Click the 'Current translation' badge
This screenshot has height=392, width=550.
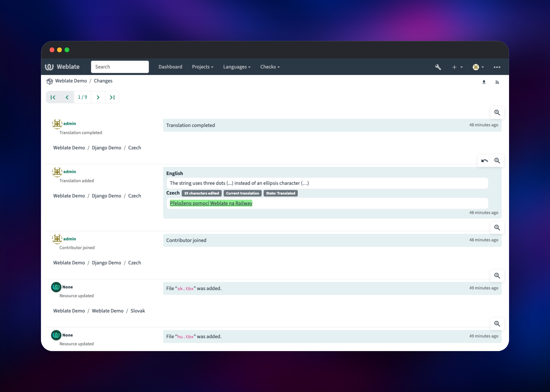[242, 193]
